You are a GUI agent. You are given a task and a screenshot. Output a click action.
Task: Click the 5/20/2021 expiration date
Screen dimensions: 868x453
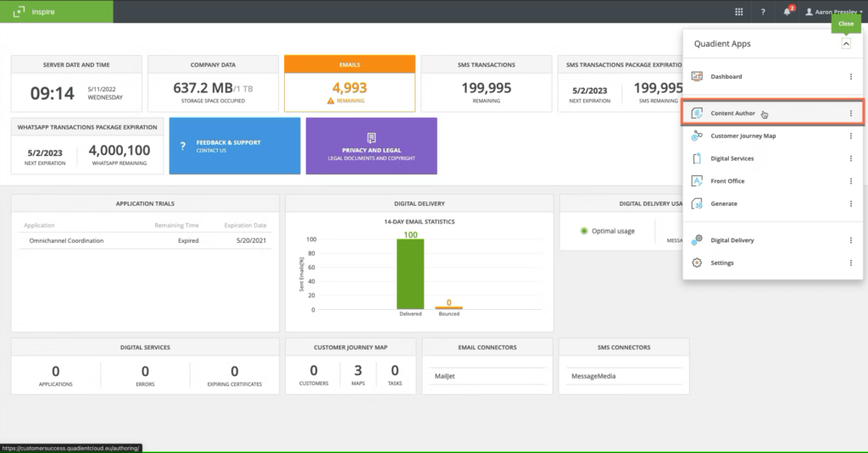pyautogui.click(x=251, y=240)
